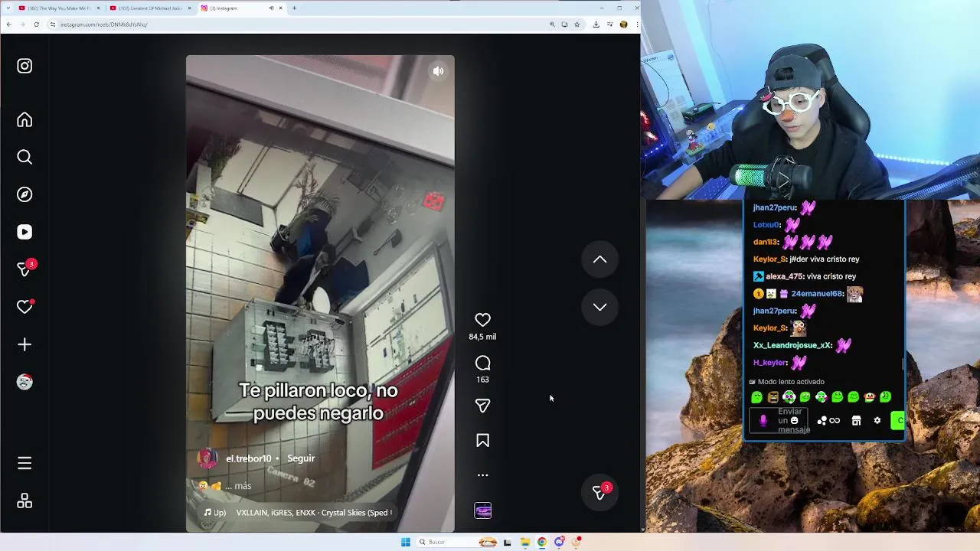Open Search in the Instagram sidebar
This screenshot has width=980, height=551.
[24, 157]
